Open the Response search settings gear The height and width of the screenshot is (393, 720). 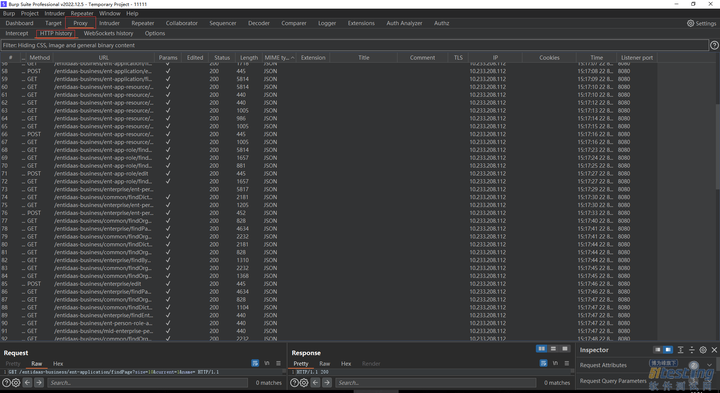coord(304,382)
